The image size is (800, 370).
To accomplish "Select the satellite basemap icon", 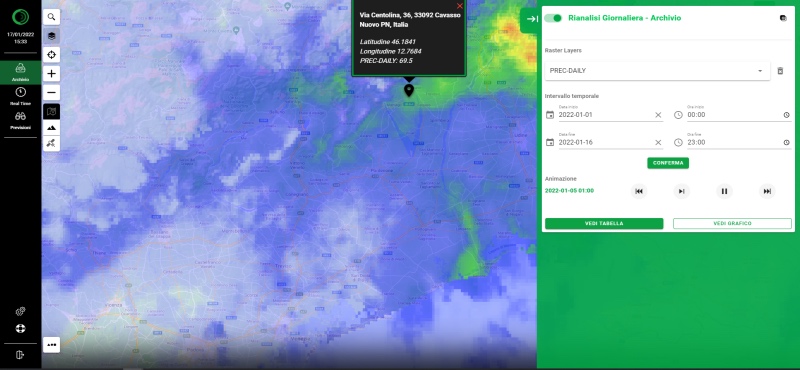I will (x=52, y=143).
